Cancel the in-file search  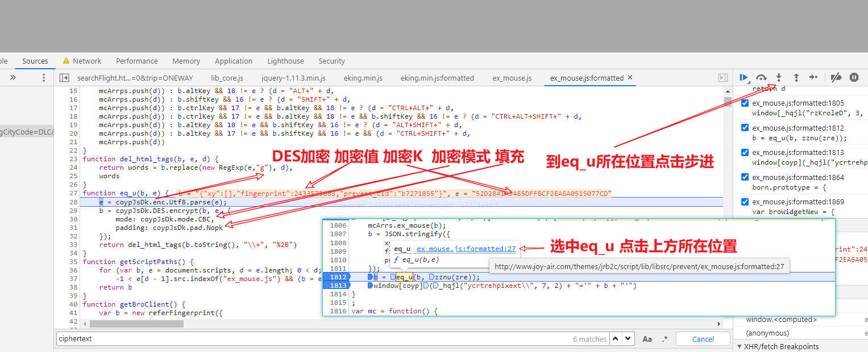tap(703, 339)
